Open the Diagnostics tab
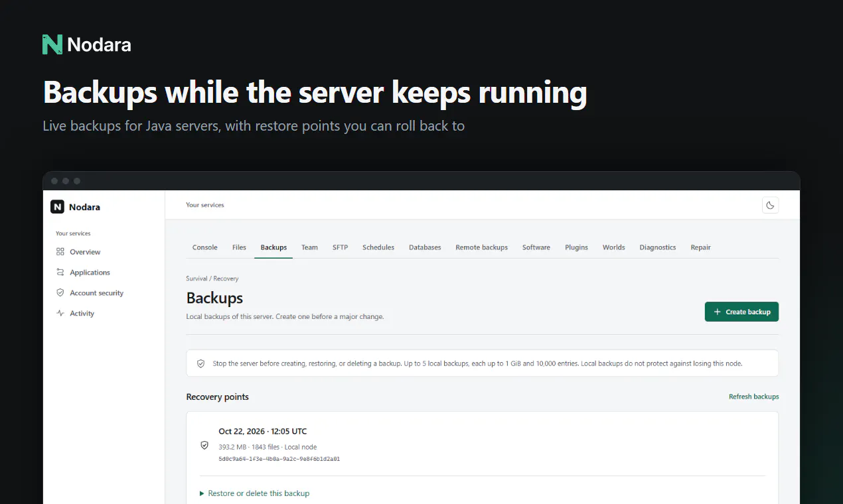Screen dimensions: 843x504 (658, 247)
